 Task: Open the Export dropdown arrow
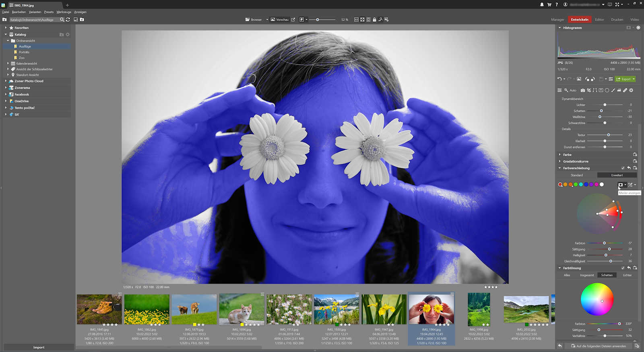click(634, 79)
